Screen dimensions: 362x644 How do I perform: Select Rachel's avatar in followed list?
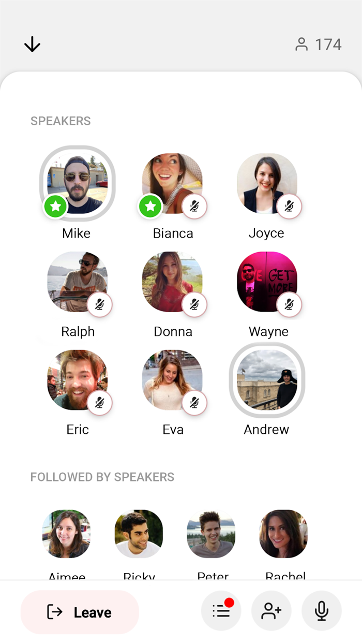283,534
